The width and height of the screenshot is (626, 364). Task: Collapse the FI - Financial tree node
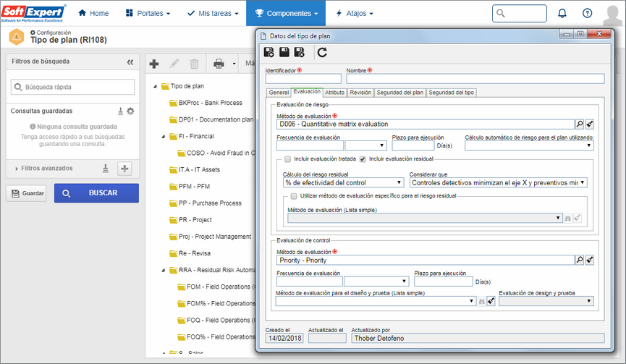[164, 137]
